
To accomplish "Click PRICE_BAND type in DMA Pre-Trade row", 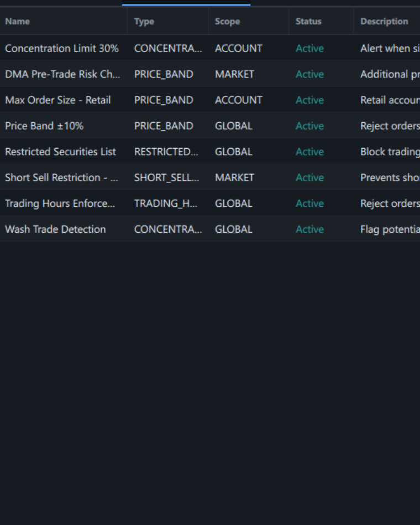I will 164,74.
